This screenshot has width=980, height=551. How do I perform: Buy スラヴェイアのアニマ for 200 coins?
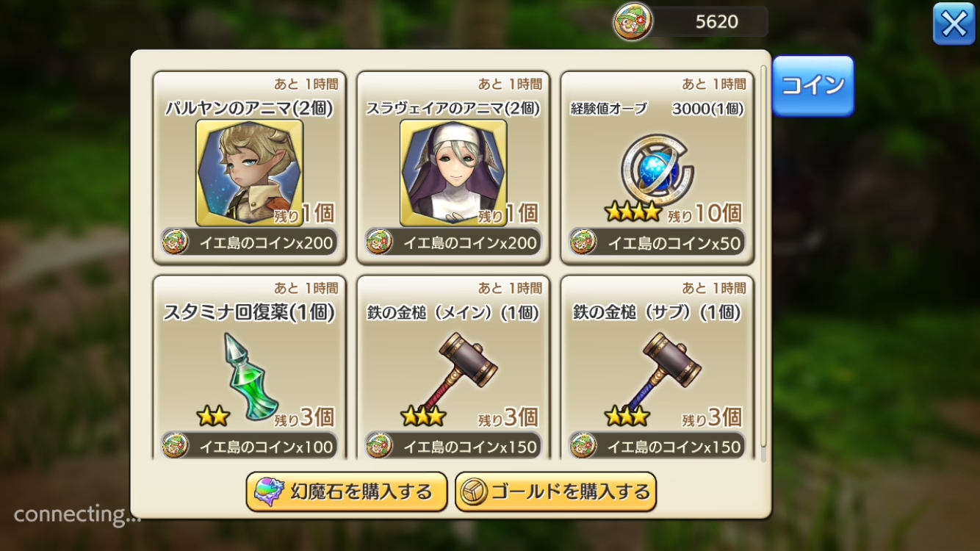(453, 242)
